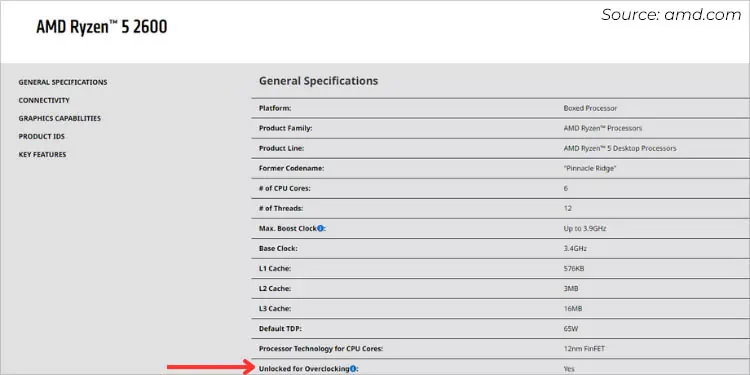Select the Base Clock: label
The width and height of the screenshot is (750, 375).
pyautogui.click(x=278, y=249)
